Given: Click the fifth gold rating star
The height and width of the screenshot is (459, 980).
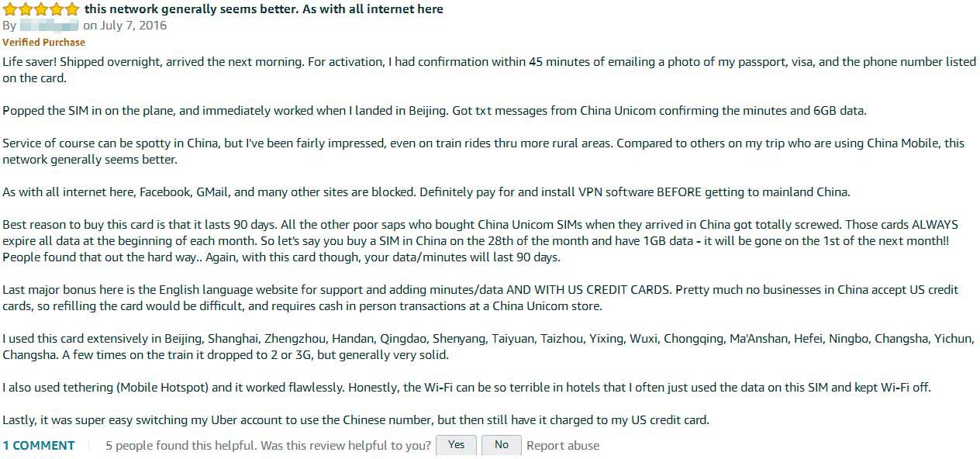Looking at the screenshot, I should coord(72,9).
